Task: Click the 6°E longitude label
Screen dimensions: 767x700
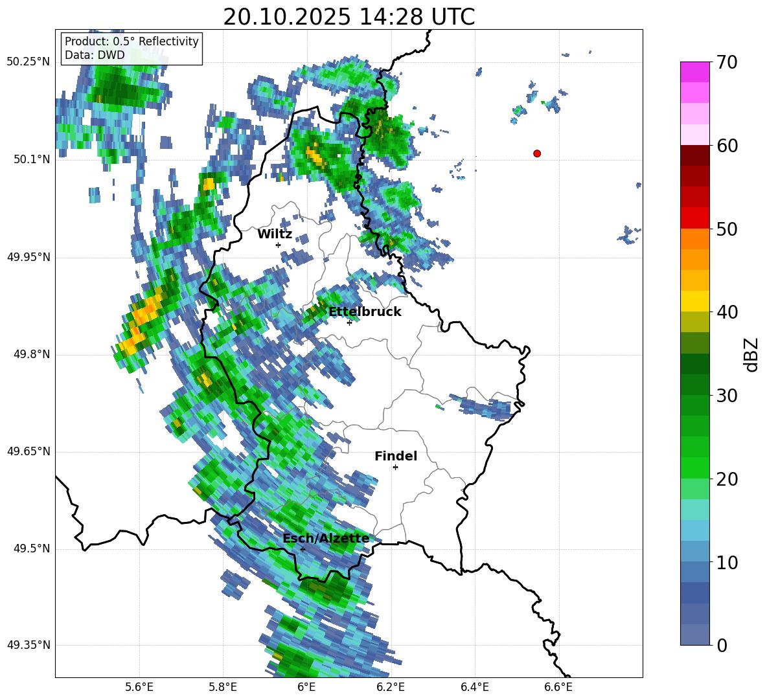Action: (x=306, y=687)
